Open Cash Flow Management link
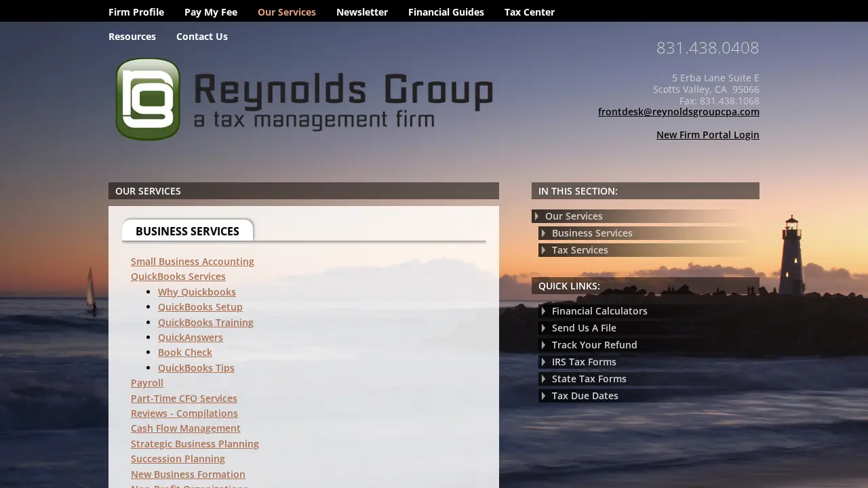This screenshot has width=868, height=488. click(186, 428)
